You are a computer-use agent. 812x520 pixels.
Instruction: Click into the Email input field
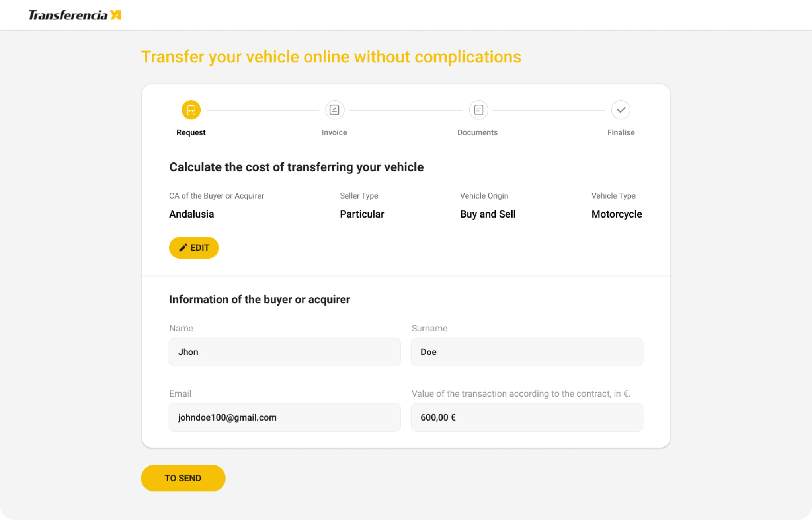(x=285, y=417)
